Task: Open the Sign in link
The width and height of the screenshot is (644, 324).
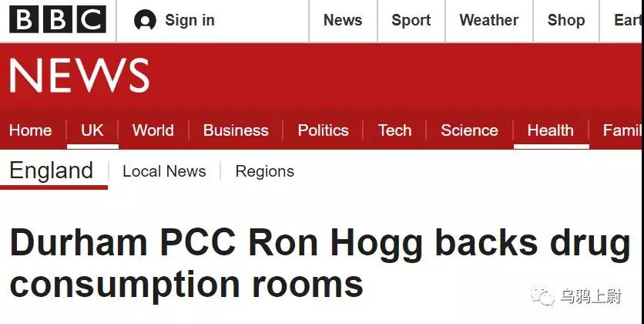Action: (x=190, y=20)
